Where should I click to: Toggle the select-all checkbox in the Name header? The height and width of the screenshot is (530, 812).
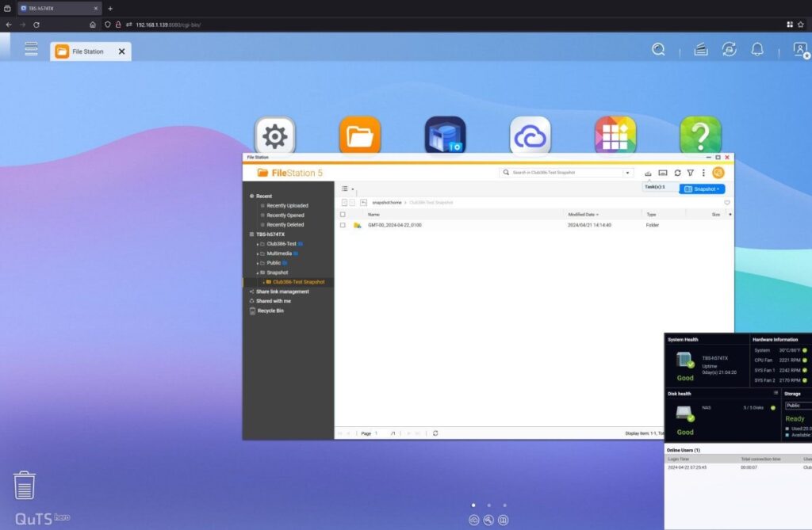coord(343,215)
